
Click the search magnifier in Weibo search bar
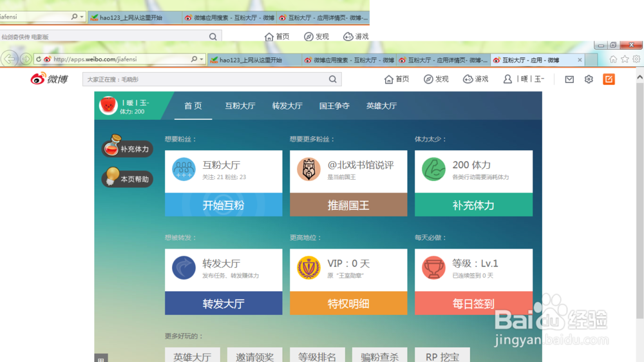click(333, 79)
